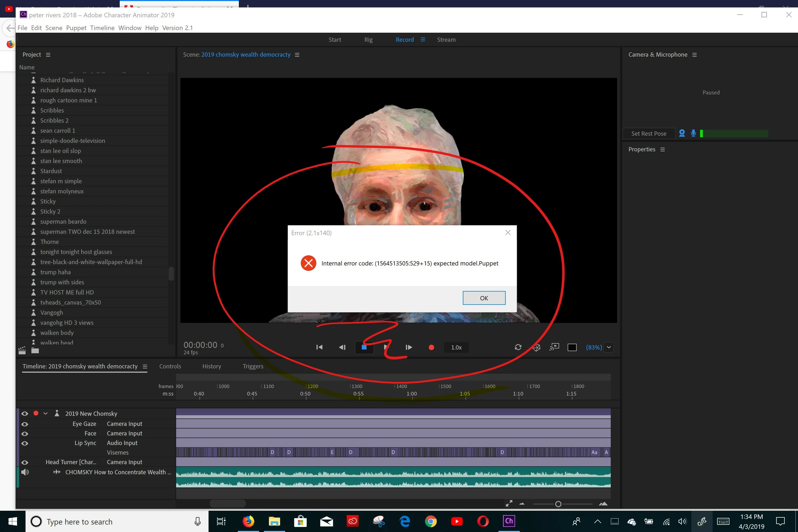Click new scene clapperboard icon
This screenshot has height=532, width=798.
(x=22, y=351)
